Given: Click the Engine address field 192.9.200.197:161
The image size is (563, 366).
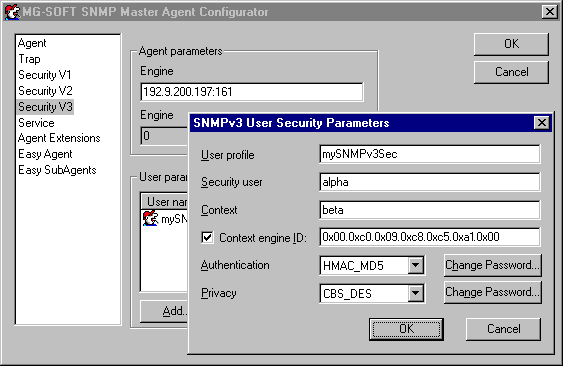Looking at the screenshot, I should (252, 92).
